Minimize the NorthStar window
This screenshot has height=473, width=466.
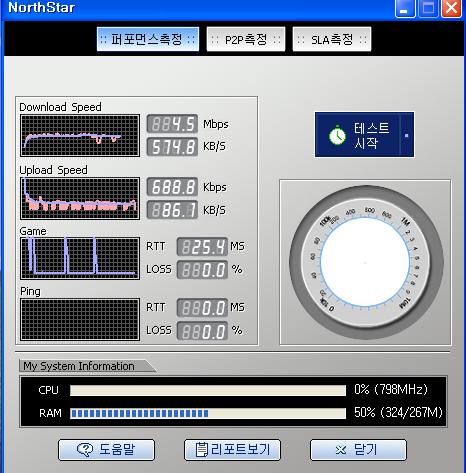click(x=405, y=8)
